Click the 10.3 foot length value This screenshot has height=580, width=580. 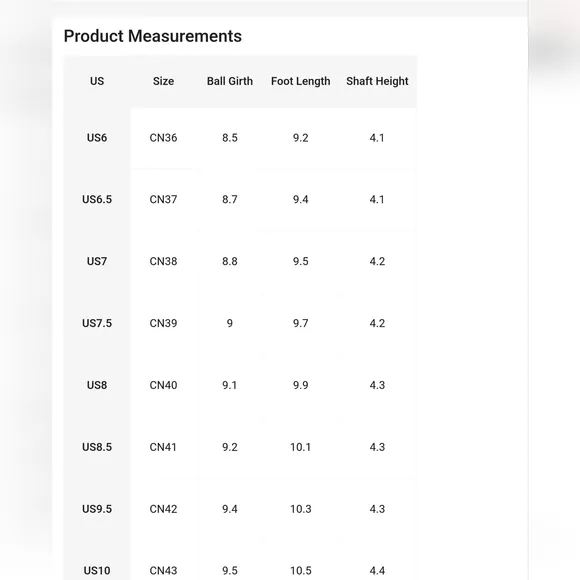point(301,509)
